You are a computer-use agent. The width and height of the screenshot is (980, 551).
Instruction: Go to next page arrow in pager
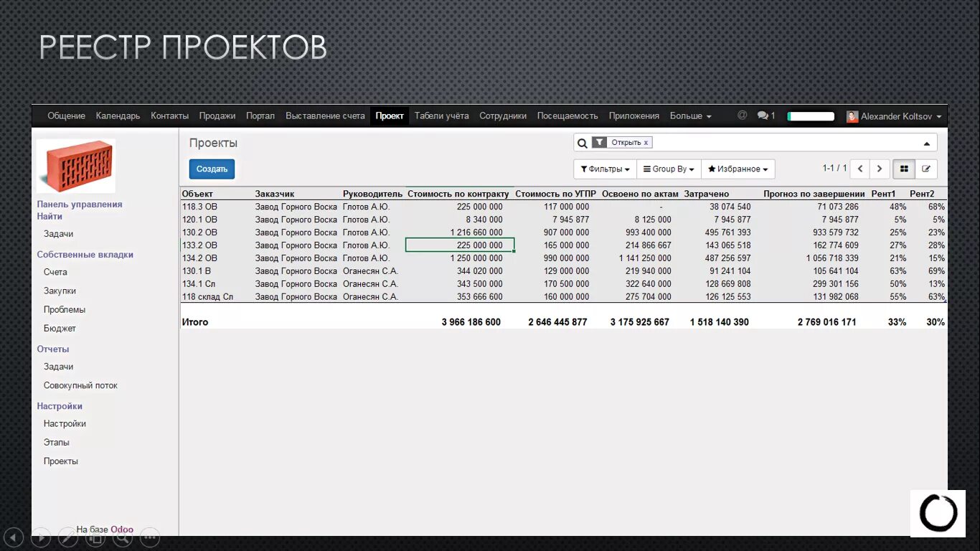[x=880, y=169]
